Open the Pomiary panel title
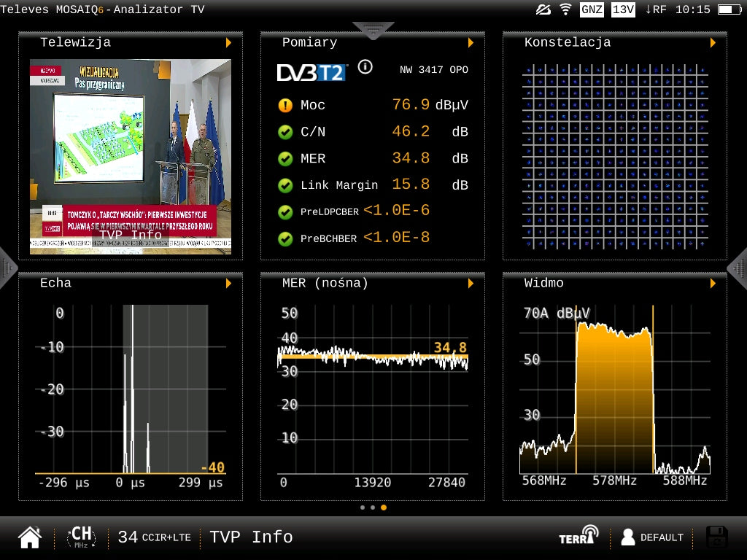Viewport: 747px width, 560px height. [309, 42]
